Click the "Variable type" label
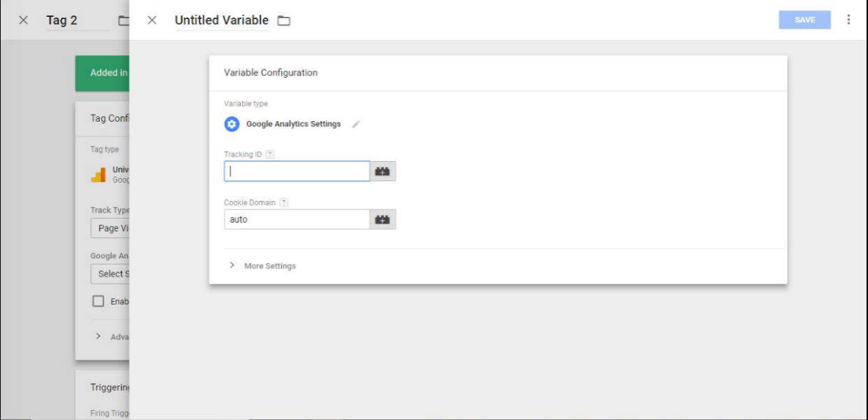868x420 pixels. [246, 104]
